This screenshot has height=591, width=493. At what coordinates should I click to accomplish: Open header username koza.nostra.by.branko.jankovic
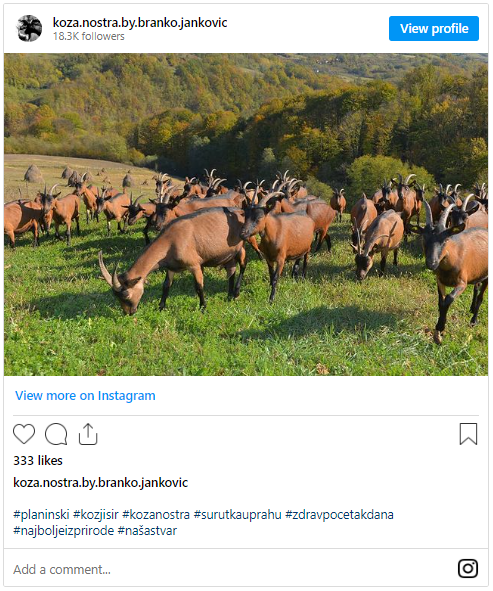click(140, 23)
